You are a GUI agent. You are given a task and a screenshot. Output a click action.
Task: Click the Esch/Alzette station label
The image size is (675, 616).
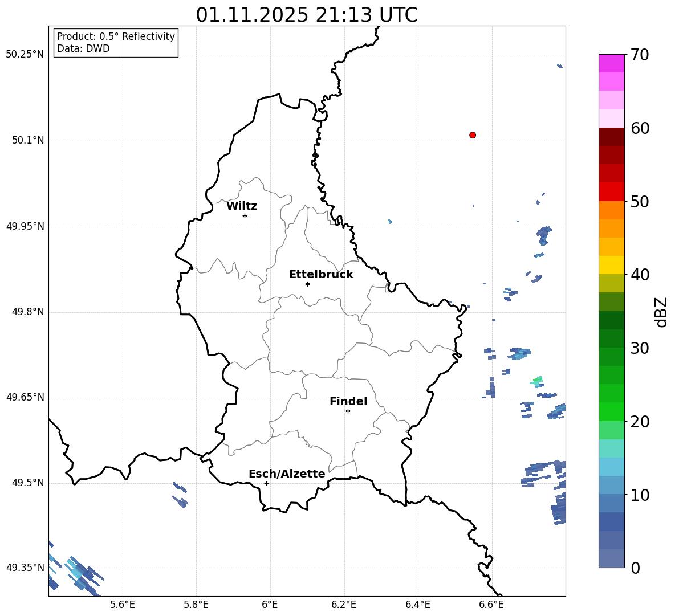[x=287, y=474]
